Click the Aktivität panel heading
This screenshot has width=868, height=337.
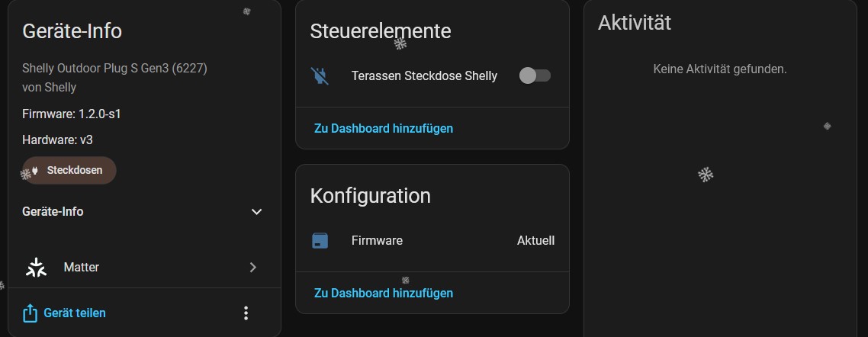click(635, 23)
